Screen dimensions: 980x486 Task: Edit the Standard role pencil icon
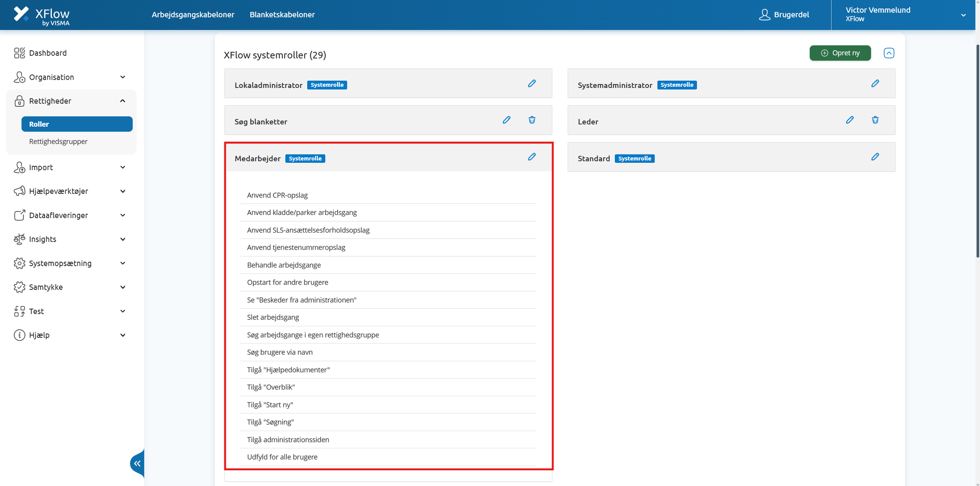point(875,157)
